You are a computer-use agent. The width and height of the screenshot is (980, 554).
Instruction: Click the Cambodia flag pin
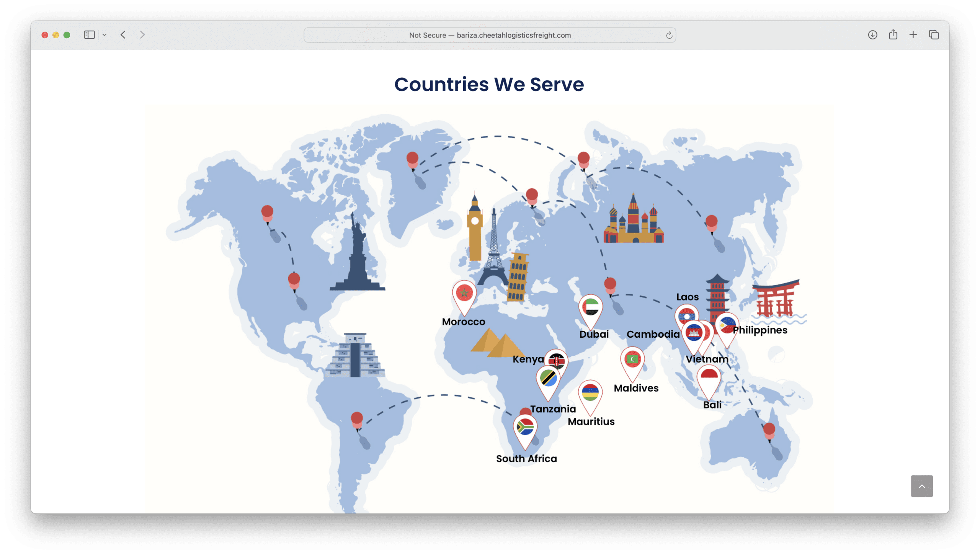tap(694, 333)
